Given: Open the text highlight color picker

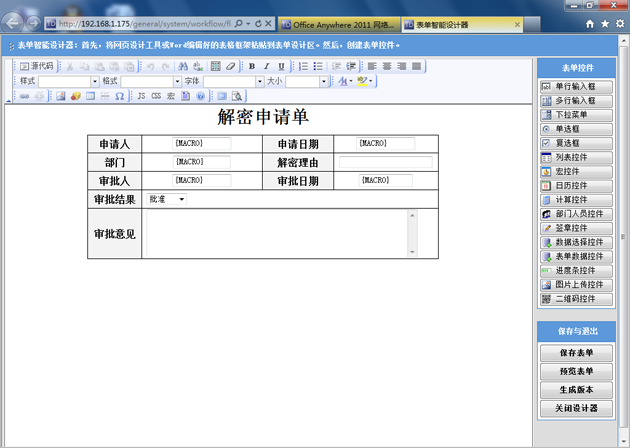Looking at the screenshot, I should 366,81.
